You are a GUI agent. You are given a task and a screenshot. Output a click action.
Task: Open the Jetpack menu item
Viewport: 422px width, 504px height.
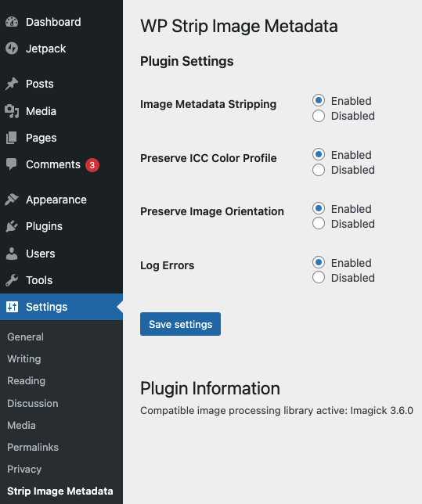coord(45,49)
